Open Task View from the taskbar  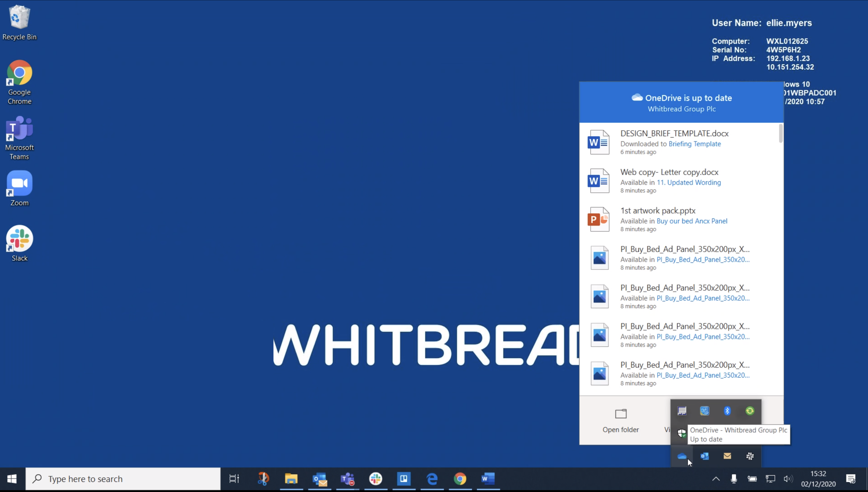click(x=234, y=479)
